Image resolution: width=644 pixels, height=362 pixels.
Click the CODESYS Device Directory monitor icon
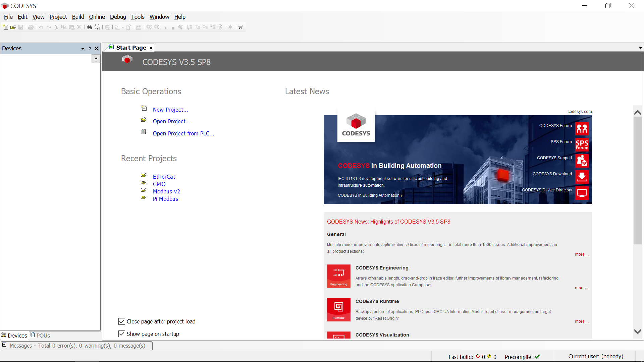582,193
